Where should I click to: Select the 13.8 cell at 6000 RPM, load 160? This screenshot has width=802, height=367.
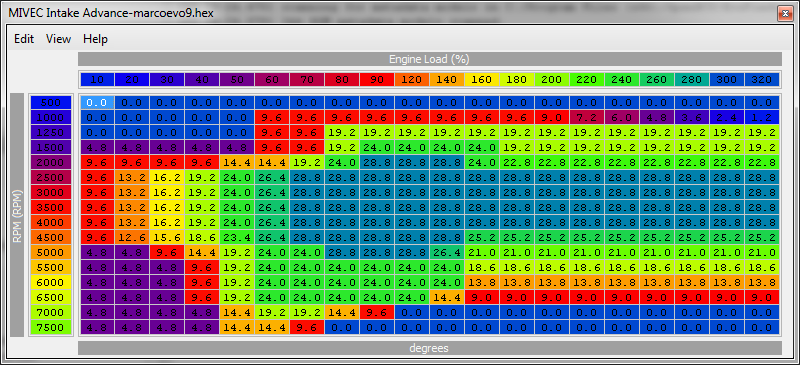click(482, 283)
